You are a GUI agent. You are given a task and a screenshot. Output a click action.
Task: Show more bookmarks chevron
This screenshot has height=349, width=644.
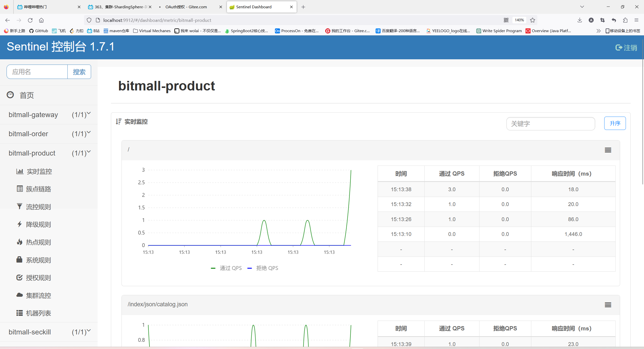click(598, 31)
